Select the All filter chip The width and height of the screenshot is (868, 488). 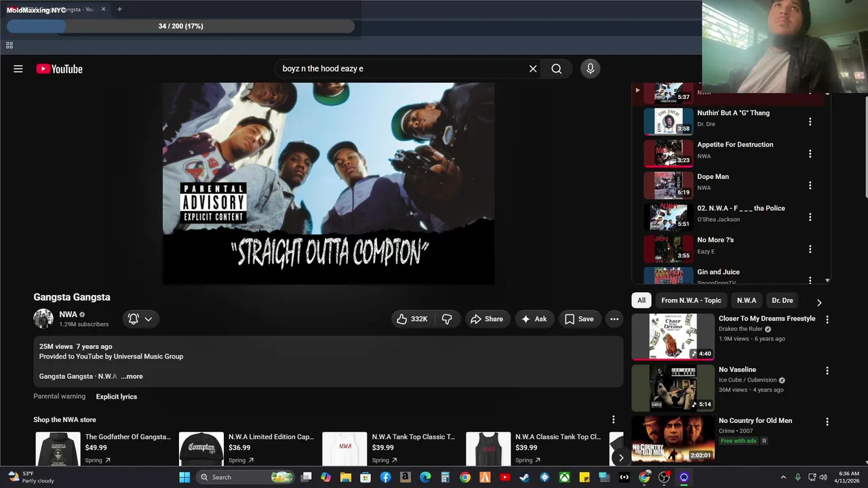point(642,300)
